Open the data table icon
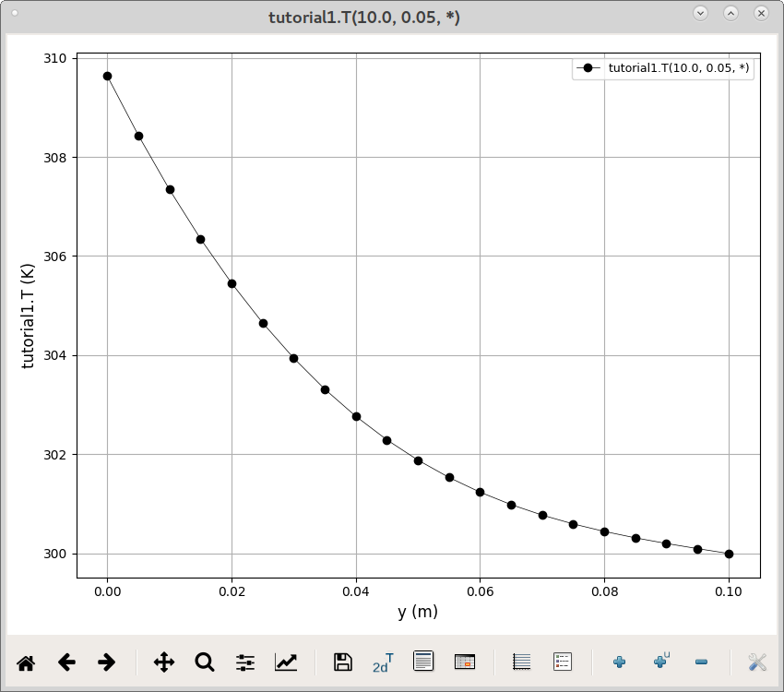The image size is (784, 692). pyautogui.click(x=465, y=662)
